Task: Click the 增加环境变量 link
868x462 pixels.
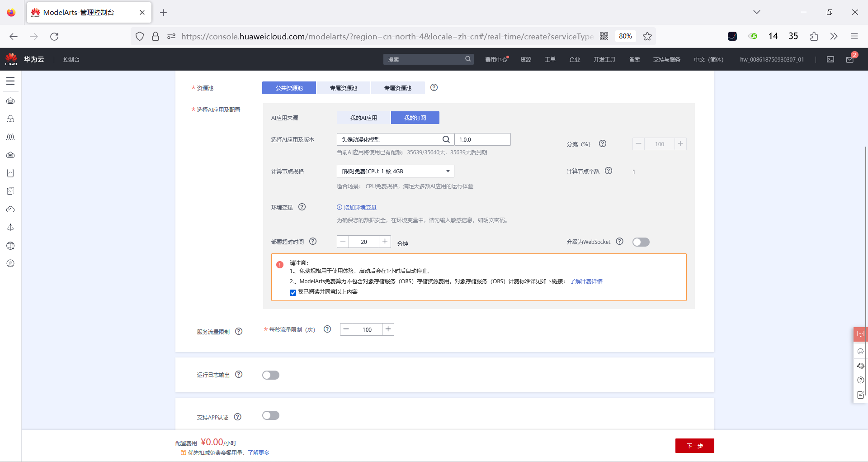Action: pyautogui.click(x=357, y=207)
